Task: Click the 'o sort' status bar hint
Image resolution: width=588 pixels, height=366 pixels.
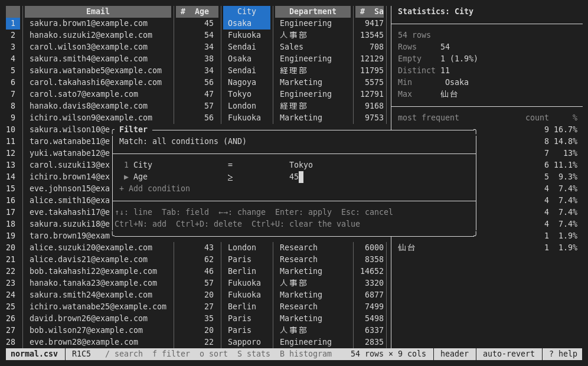Action: [213, 354]
